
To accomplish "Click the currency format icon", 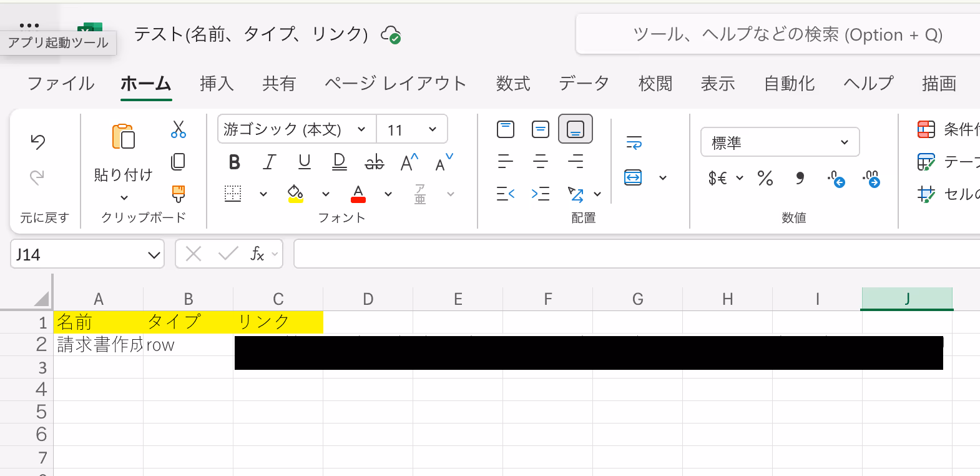I will click(x=718, y=179).
